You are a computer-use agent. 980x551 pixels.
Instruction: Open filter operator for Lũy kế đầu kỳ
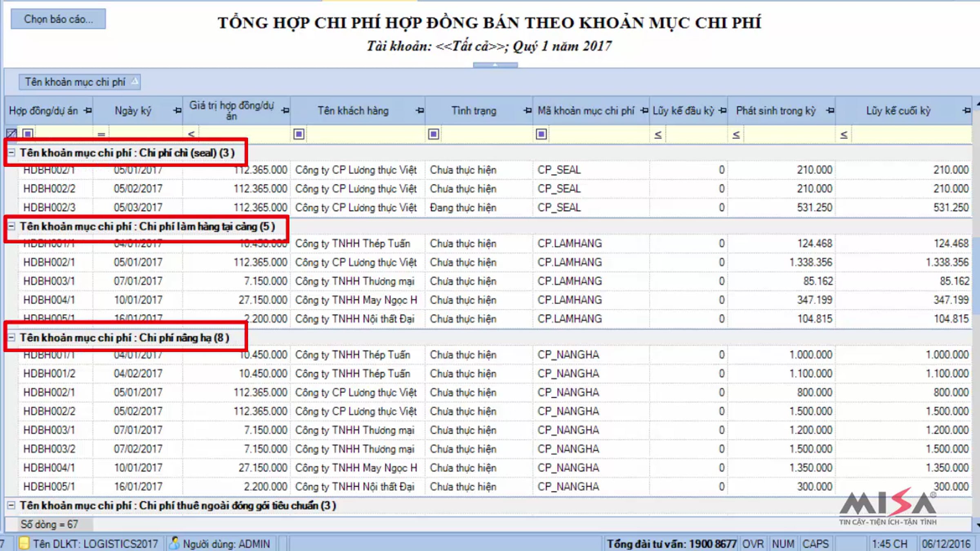click(x=658, y=135)
